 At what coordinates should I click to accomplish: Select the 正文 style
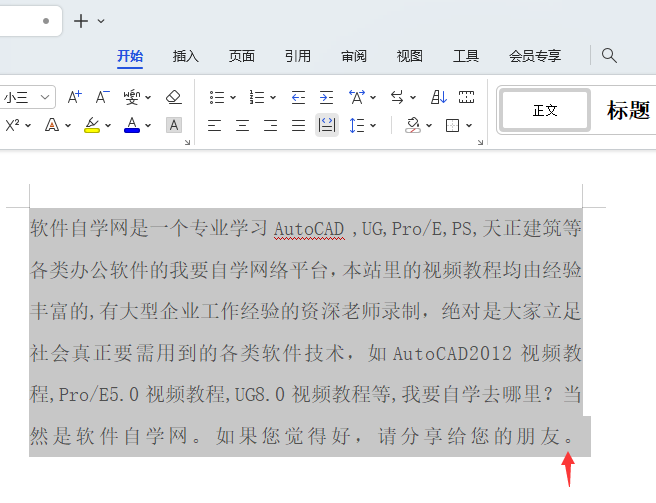click(545, 110)
